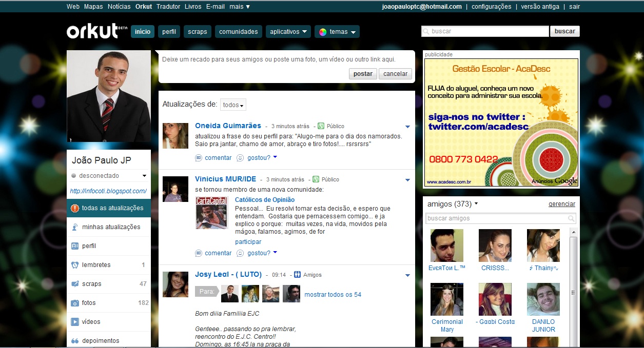The width and height of the screenshot is (644, 348).
Task: Click the gerenciar friends link
Action: pyautogui.click(x=562, y=204)
